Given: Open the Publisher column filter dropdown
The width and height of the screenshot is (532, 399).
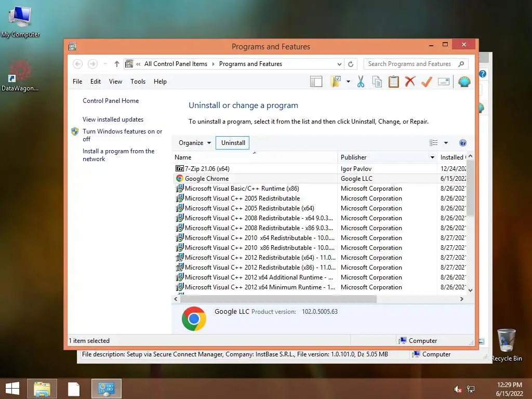Looking at the screenshot, I should (x=432, y=157).
